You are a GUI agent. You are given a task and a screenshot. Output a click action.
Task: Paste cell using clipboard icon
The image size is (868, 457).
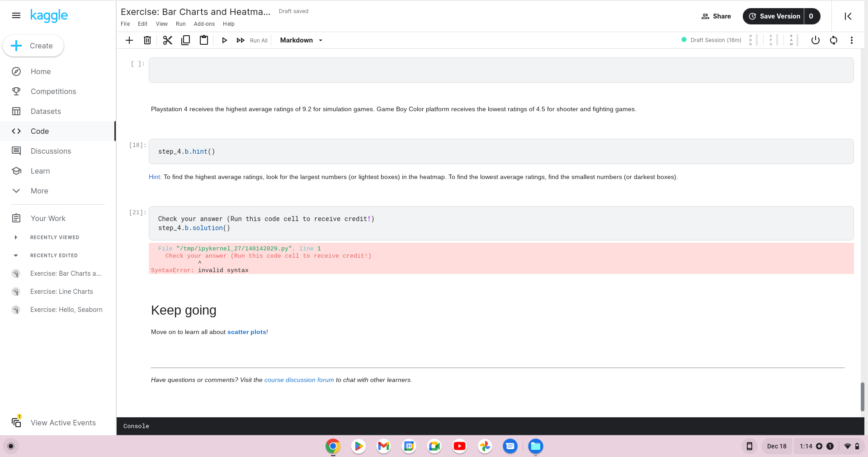click(x=204, y=40)
